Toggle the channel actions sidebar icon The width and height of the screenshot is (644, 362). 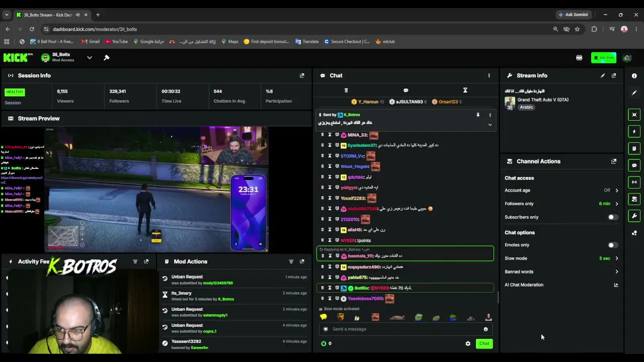634,199
